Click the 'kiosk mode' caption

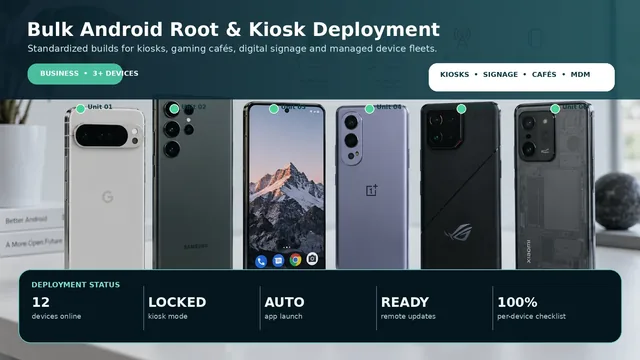coord(168,316)
